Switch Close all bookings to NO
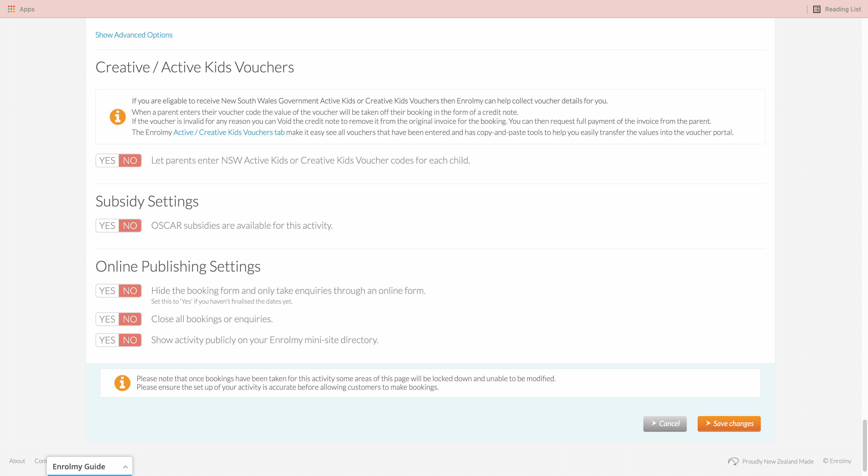The width and height of the screenshot is (868, 476). [130, 319]
